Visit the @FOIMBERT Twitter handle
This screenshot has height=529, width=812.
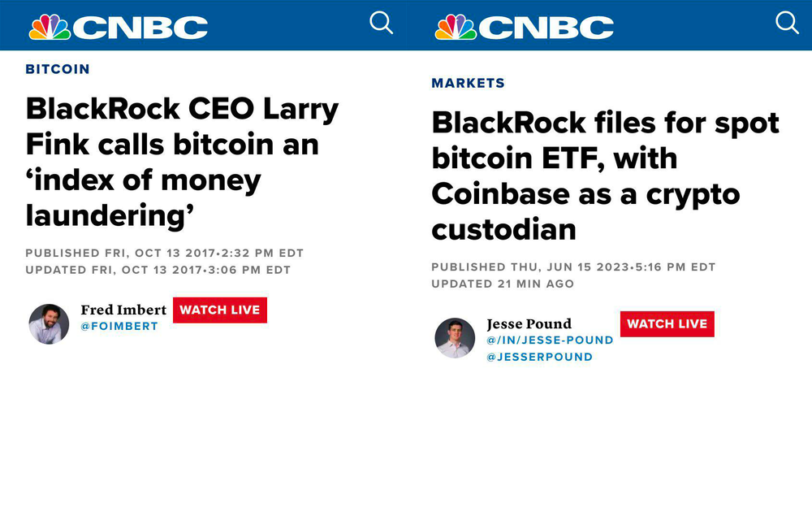point(119,327)
